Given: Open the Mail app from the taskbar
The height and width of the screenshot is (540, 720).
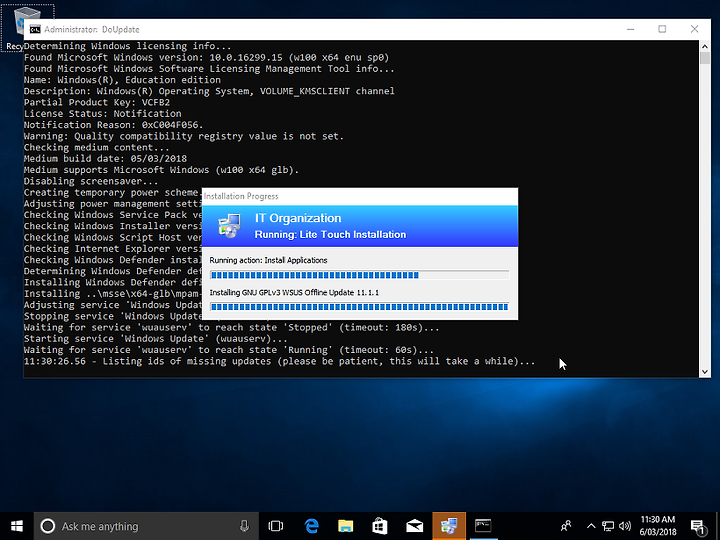Looking at the screenshot, I should pyautogui.click(x=414, y=526).
